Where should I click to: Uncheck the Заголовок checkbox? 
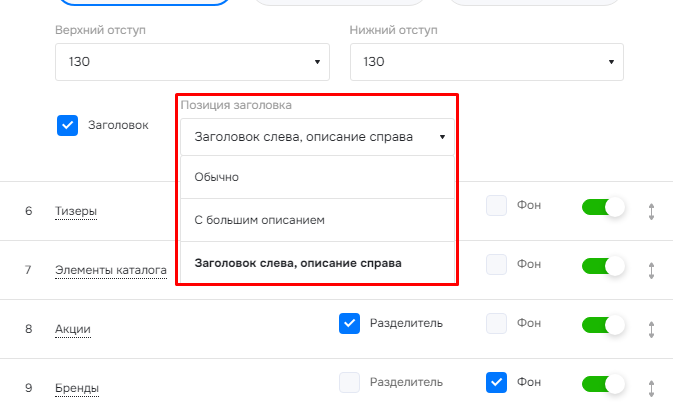click(x=67, y=125)
